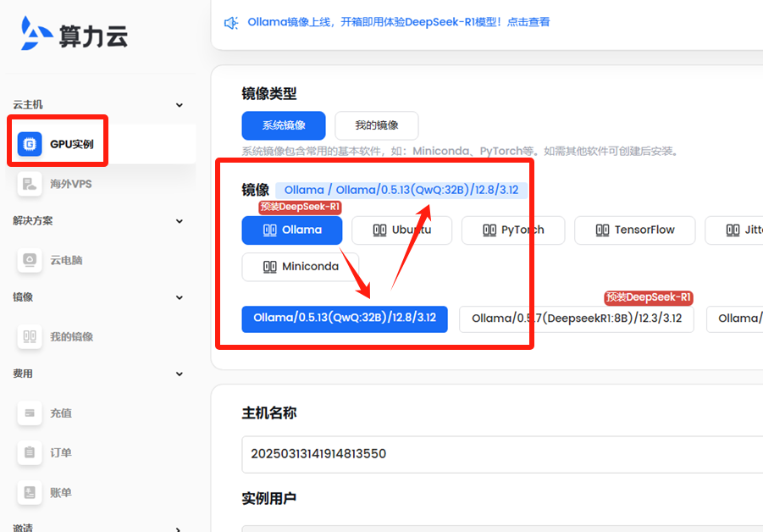Image resolution: width=763 pixels, height=532 pixels.
Task: Click the 实例用户 heading
Action: tap(269, 498)
